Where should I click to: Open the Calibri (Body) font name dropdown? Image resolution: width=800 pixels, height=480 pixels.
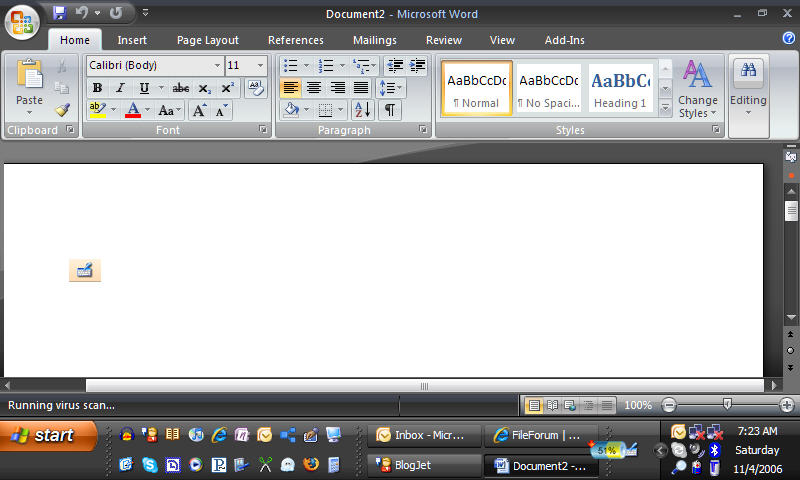pos(217,65)
